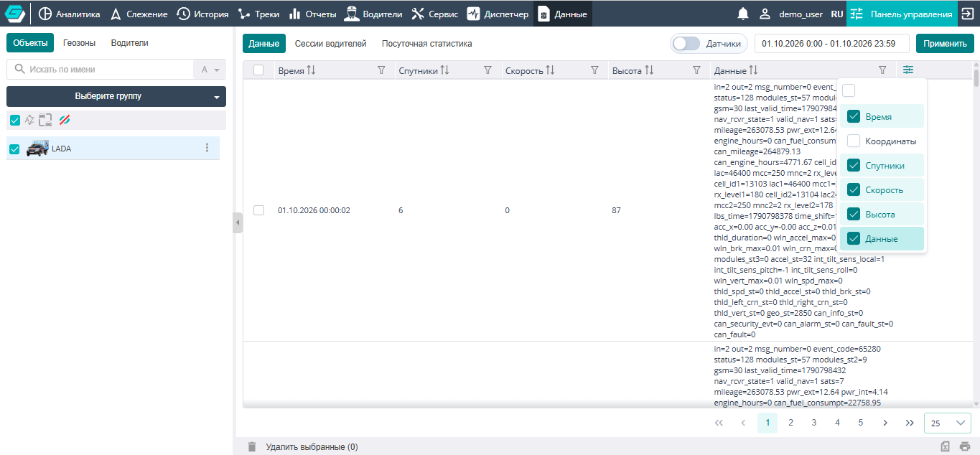This screenshot has height=455, width=980.
Task: Click the trash icon near Удалить выбранные
Action: point(252,446)
